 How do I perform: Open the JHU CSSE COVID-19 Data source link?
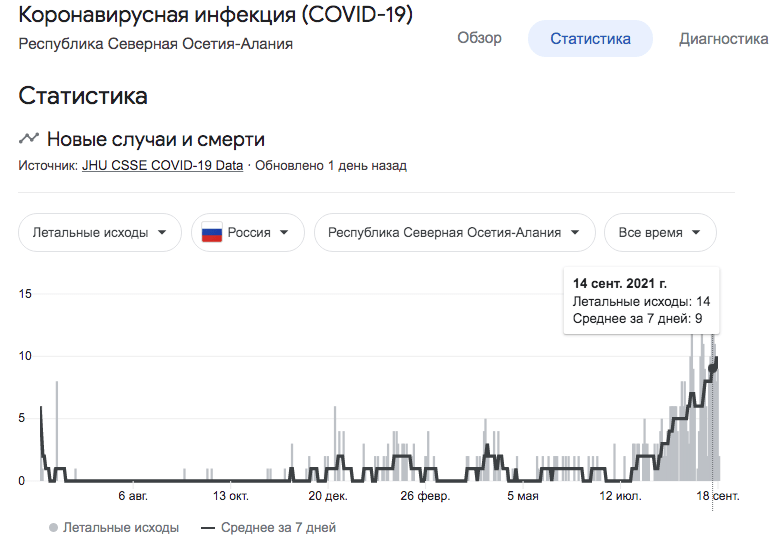pos(162,166)
